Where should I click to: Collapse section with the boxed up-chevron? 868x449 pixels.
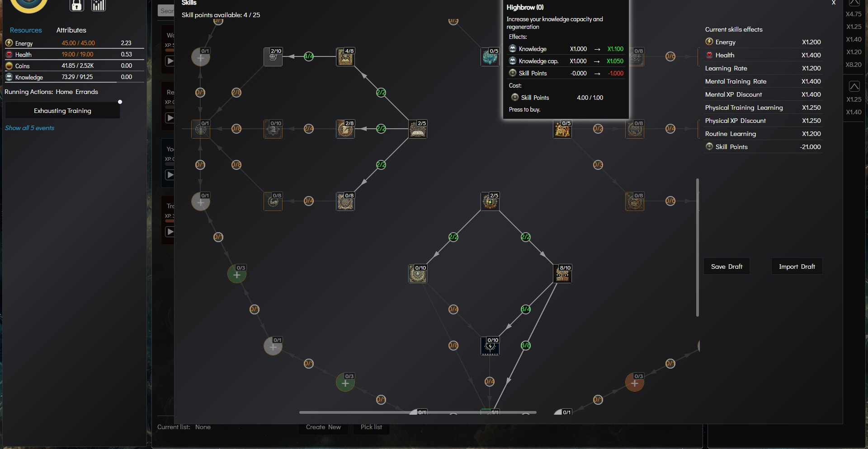(854, 86)
